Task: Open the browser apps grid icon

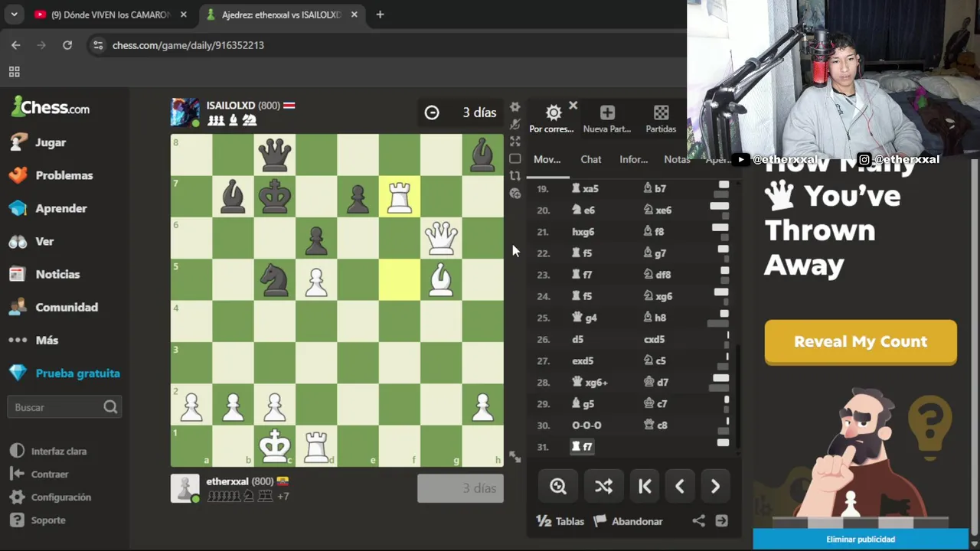Action: point(14,72)
